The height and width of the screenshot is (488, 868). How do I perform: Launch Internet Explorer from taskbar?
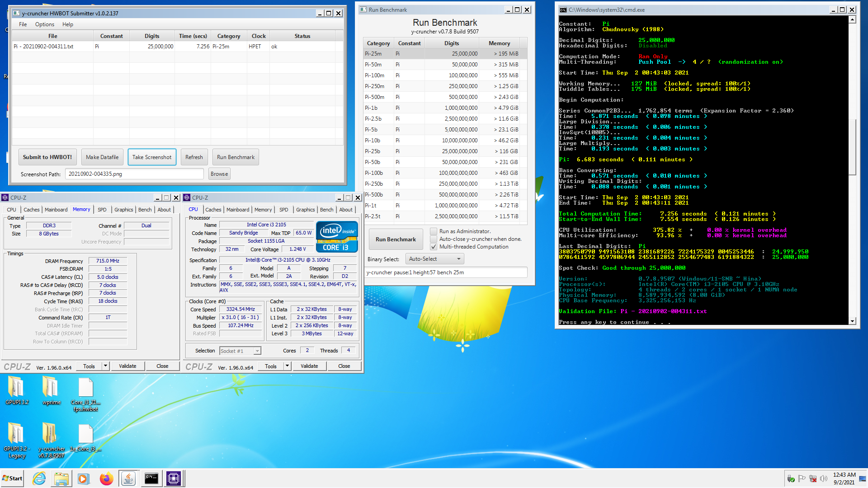39,479
